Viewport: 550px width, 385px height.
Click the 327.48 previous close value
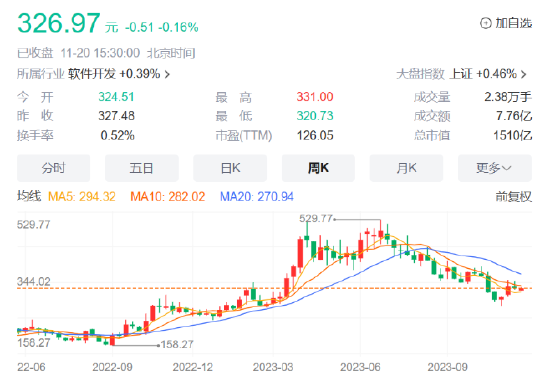click(x=116, y=116)
